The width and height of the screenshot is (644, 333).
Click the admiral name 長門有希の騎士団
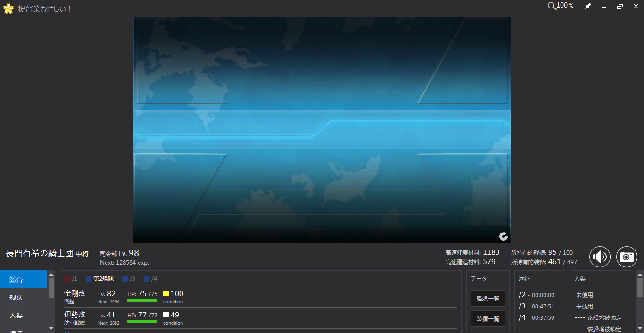pos(40,253)
